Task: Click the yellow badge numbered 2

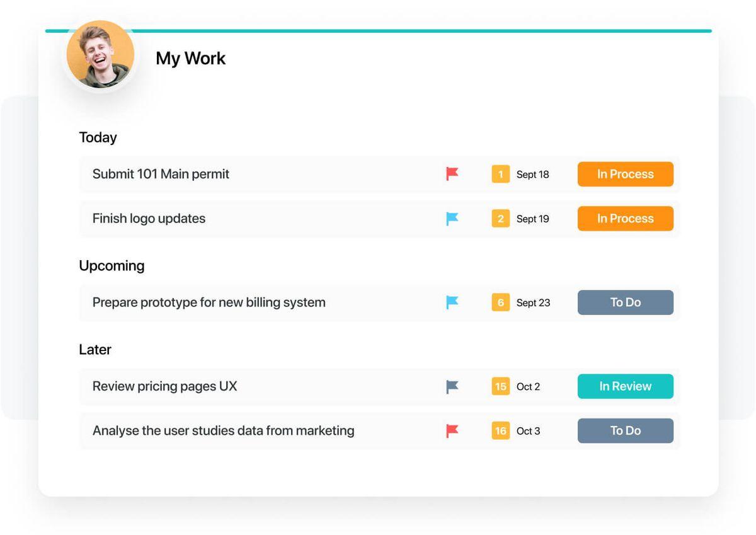Action: pyautogui.click(x=501, y=219)
